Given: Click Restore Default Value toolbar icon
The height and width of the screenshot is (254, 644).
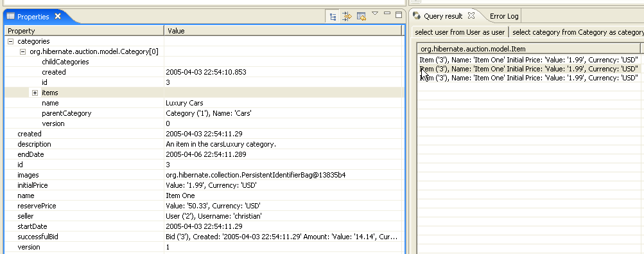Looking at the screenshot, I should click(361, 17).
